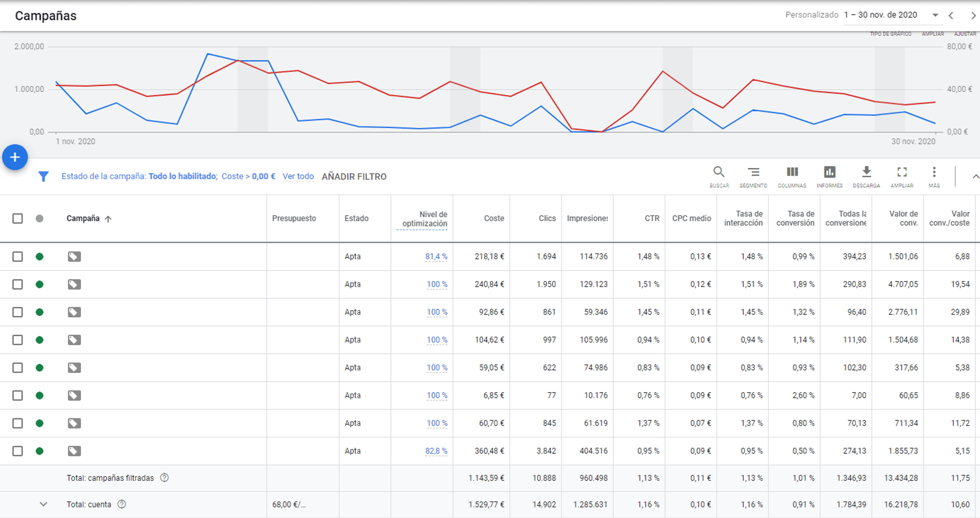Click the Presupuesto column header

pos(294,219)
